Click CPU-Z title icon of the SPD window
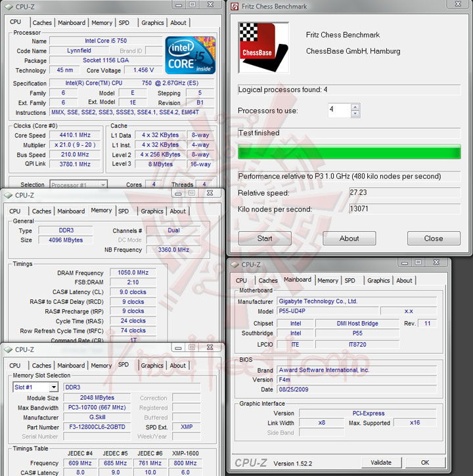Image resolution: width=473 pixels, height=476 pixels. coord(9,349)
